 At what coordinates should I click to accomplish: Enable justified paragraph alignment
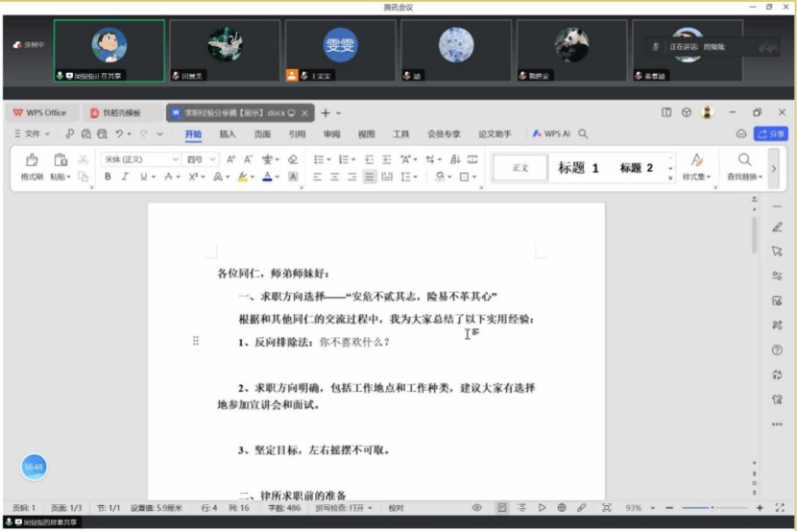coord(370,177)
